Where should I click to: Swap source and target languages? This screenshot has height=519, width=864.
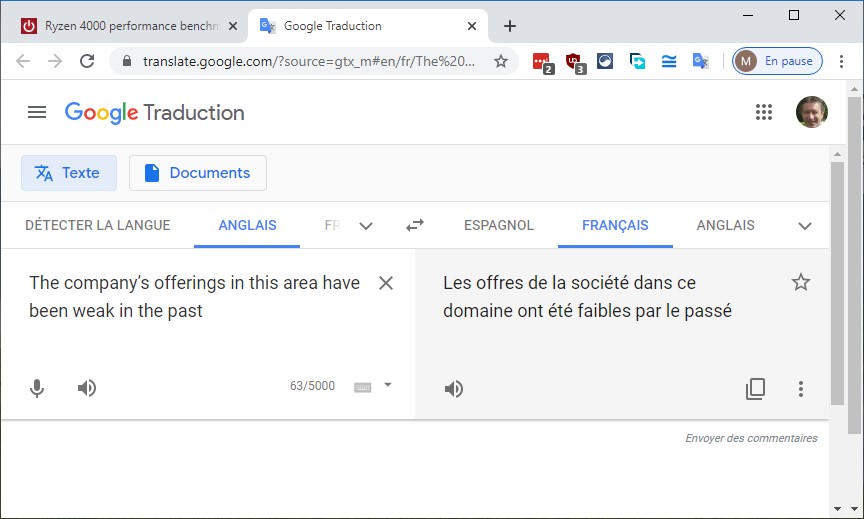point(414,225)
